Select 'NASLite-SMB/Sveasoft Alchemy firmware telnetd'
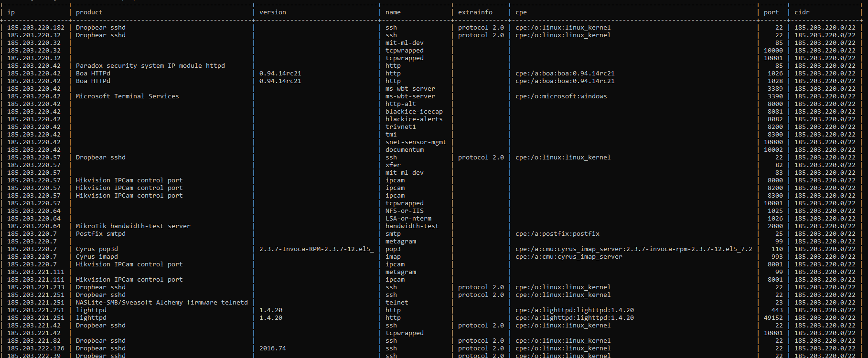The width and height of the screenshot is (868, 358). [x=162, y=303]
